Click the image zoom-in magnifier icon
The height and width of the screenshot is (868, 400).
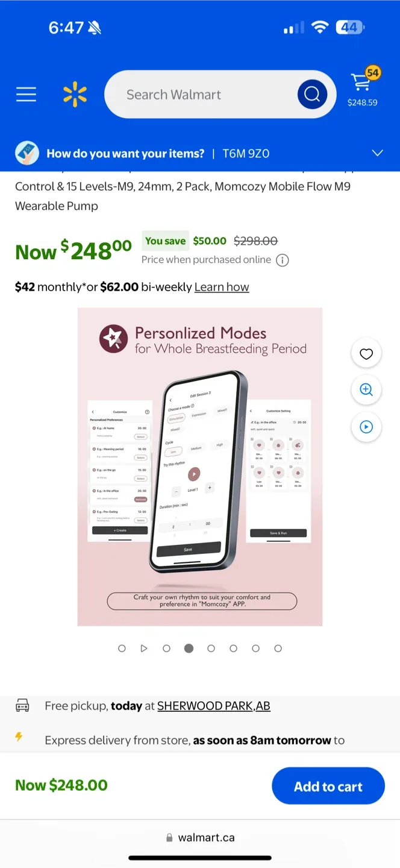tap(366, 390)
